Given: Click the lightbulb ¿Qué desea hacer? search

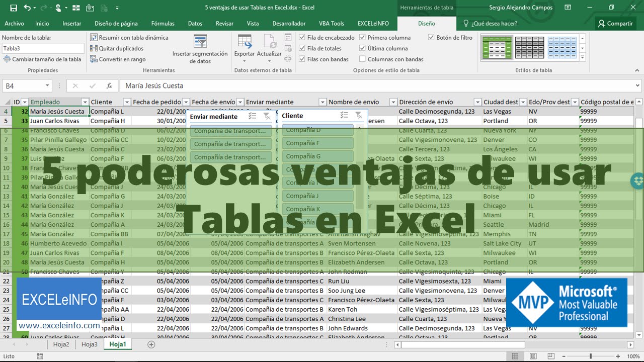Looking at the screenshot, I should tap(490, 24).
